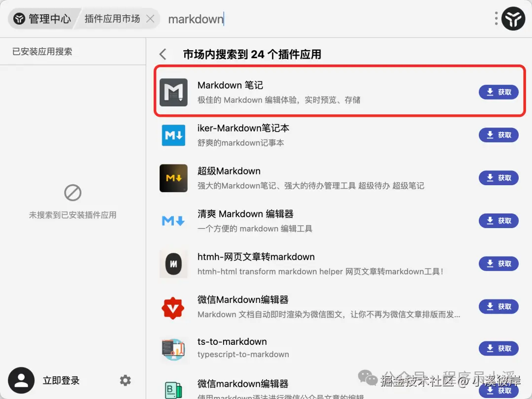Click the 超级Markdown black and yellow icon

tap(173, 178)
